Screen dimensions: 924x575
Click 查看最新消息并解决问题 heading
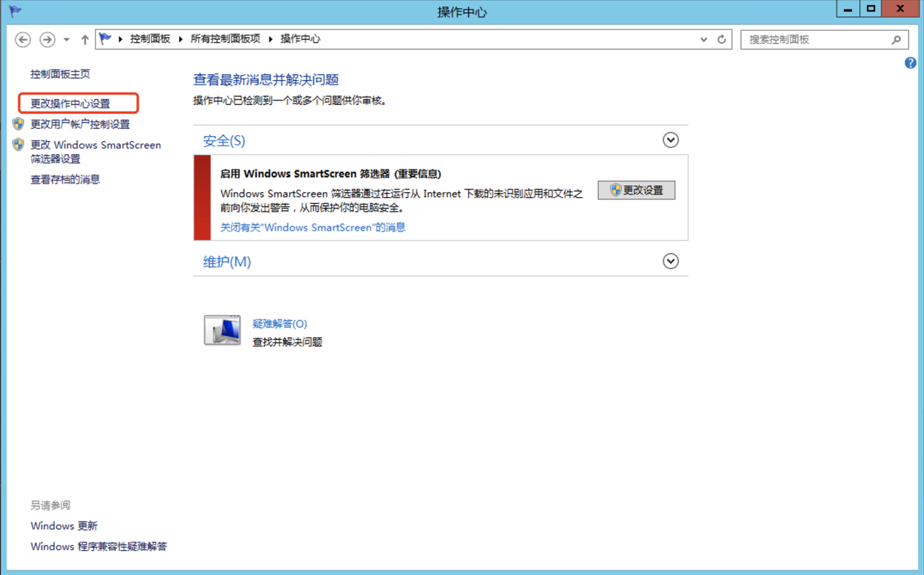click(266, 80)
